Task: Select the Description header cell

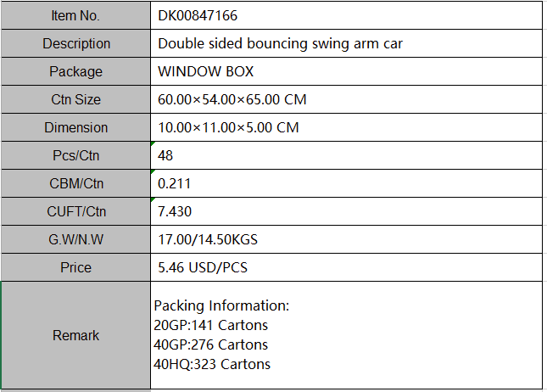Action: point(75,43)
